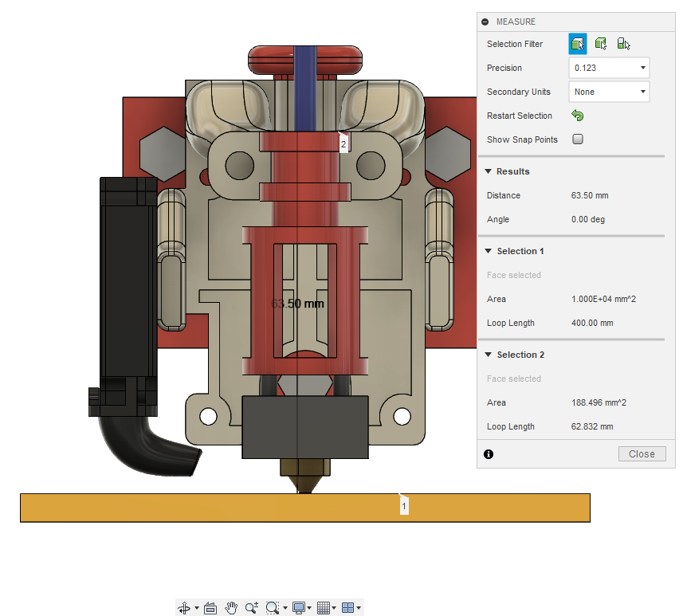Expand the Display Settings dropdown arrow
The image size is (683, 616).
[309, 608]
